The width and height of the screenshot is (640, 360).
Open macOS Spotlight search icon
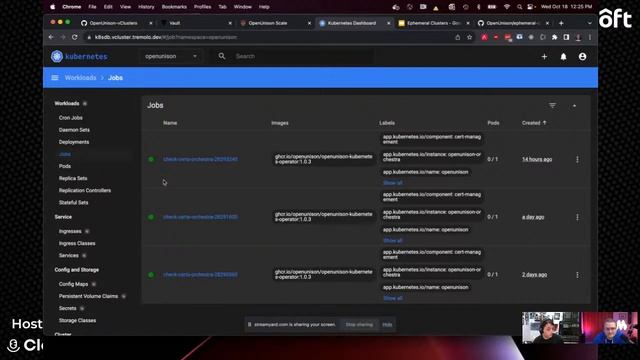pyautogui.click(x=519, y=7)
